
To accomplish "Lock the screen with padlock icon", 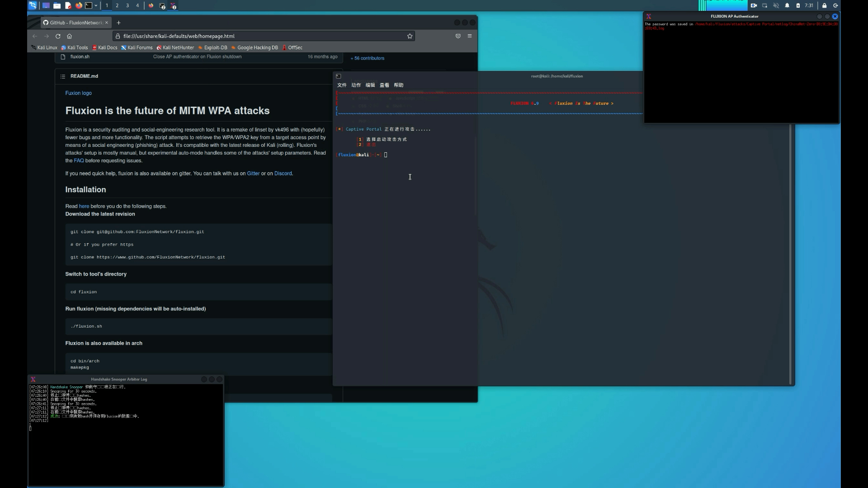I will click(x=824, y=5).
